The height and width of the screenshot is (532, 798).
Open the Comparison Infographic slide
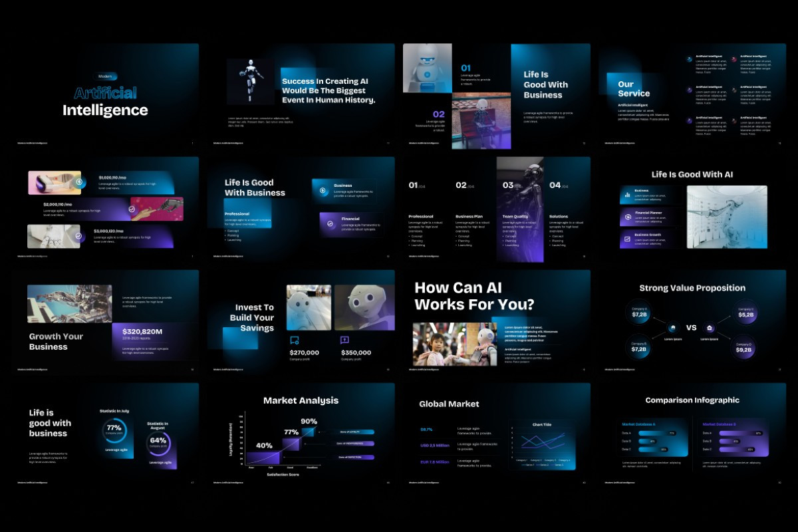point(692,435)
